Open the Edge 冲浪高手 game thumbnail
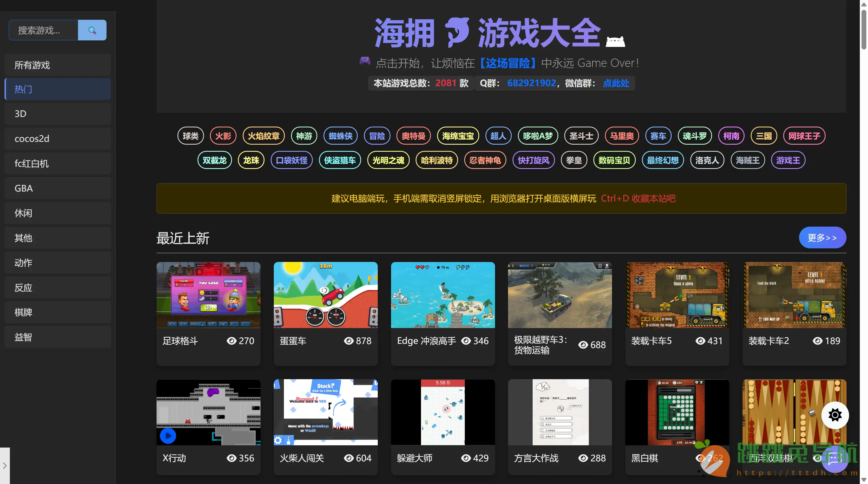 point(442,295)
